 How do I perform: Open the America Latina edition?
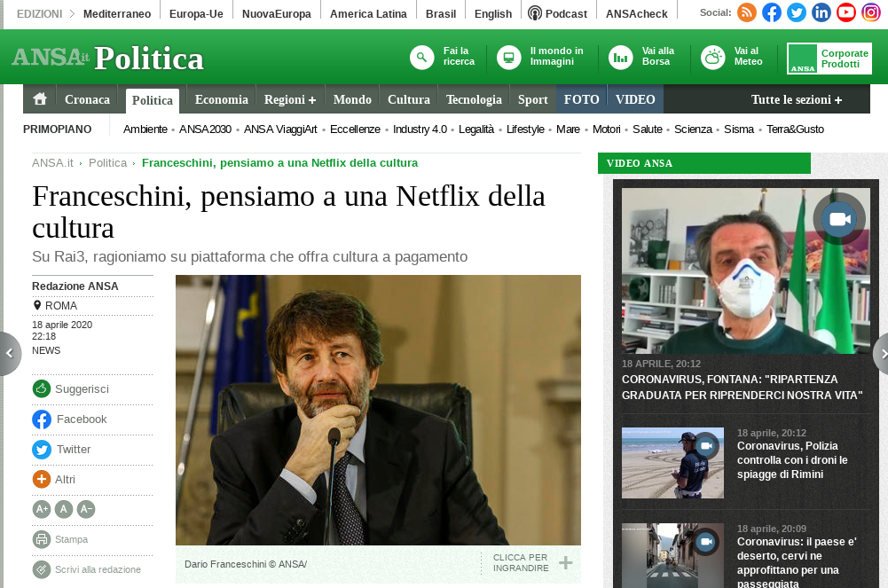(x=368, y=13)
